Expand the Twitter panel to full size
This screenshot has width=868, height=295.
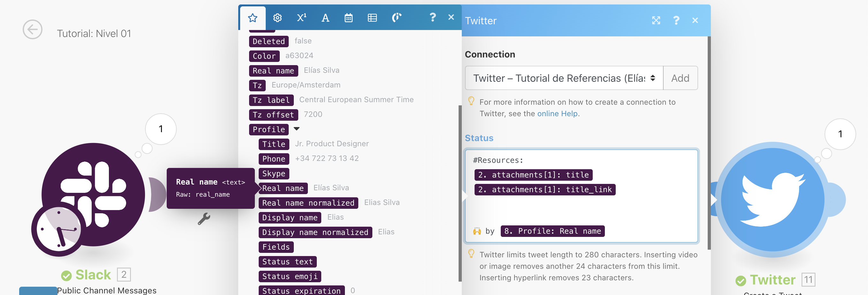656,20
